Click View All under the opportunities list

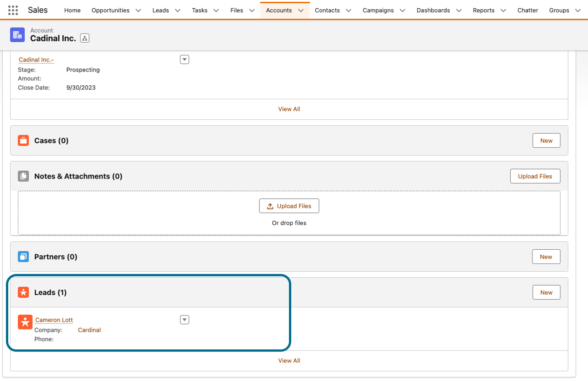(x=289, y=109)
